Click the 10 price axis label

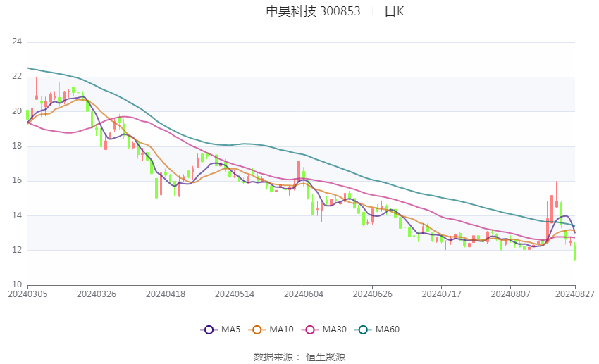tap(17, 284)
